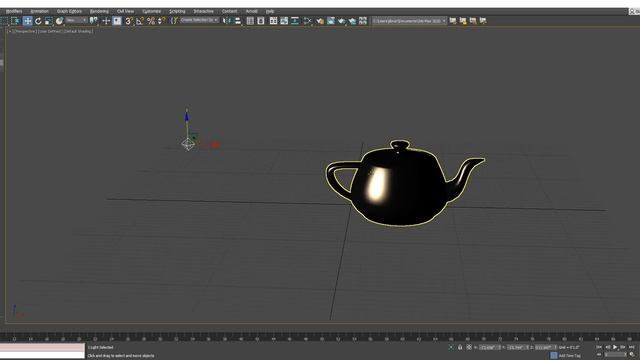Screen dimensions: 640x360
Task: Select the Select and Move tool
Action: [27, 21]
